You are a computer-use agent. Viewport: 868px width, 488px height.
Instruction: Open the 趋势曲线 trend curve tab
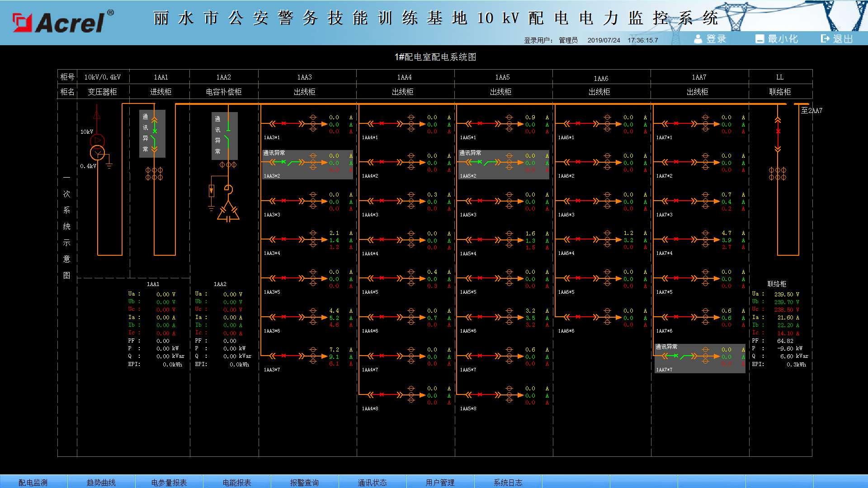[101, 482]
